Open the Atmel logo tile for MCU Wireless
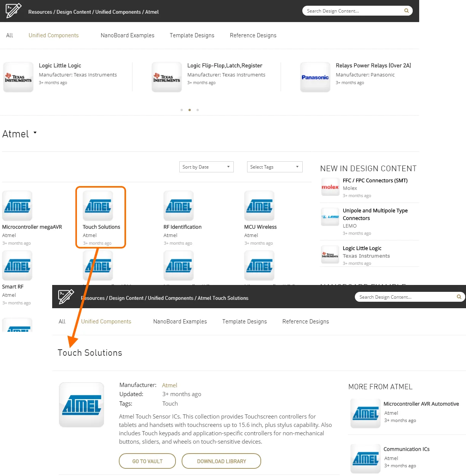 (x=259, y=206)
